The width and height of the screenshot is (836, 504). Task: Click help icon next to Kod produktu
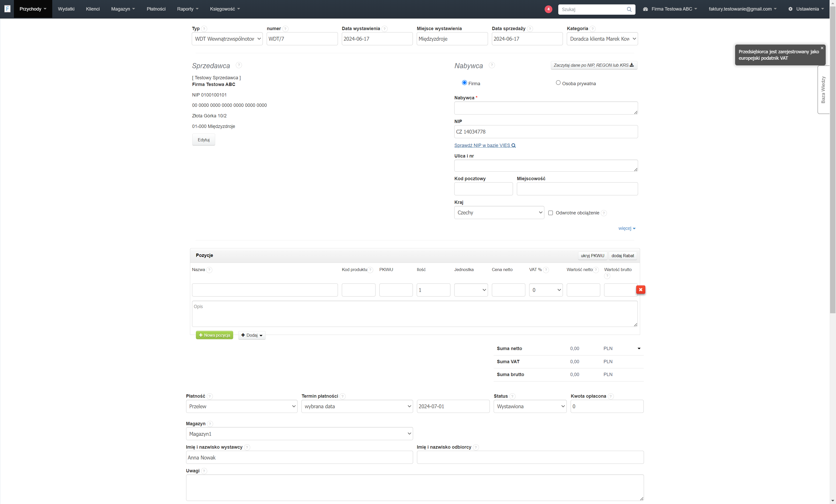click(370, 270)
